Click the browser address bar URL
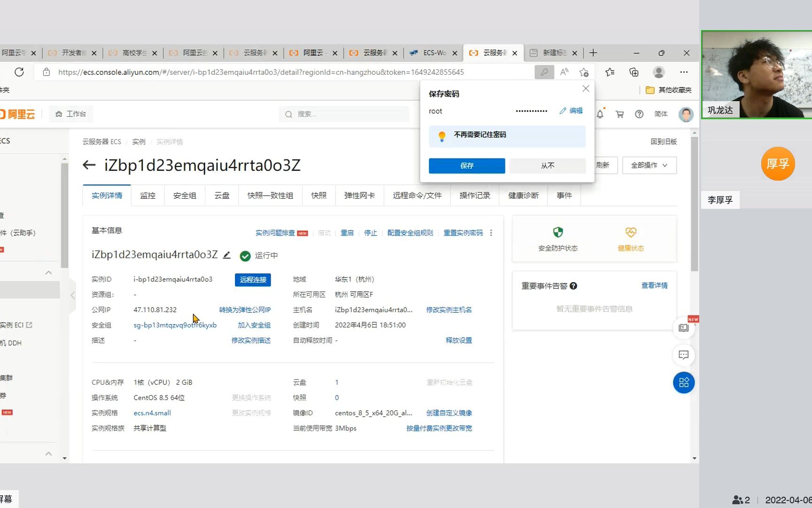The height and width of the screenshot is (508, 812). coord(261,72)
